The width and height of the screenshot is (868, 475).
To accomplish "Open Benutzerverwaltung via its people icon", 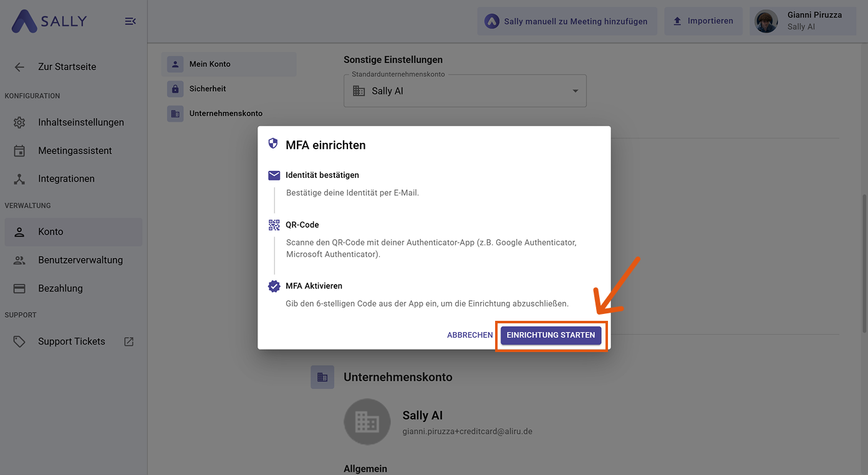I will tap(18, 260).
